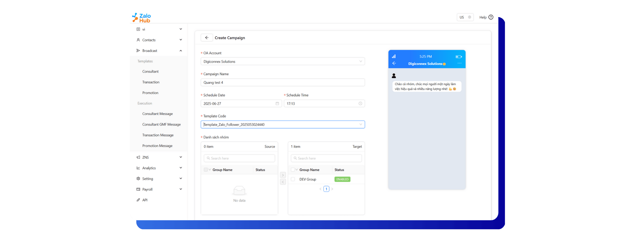
Task: Click the Help question mark icon
Action: pyautogui.click(x=491, y=17)
